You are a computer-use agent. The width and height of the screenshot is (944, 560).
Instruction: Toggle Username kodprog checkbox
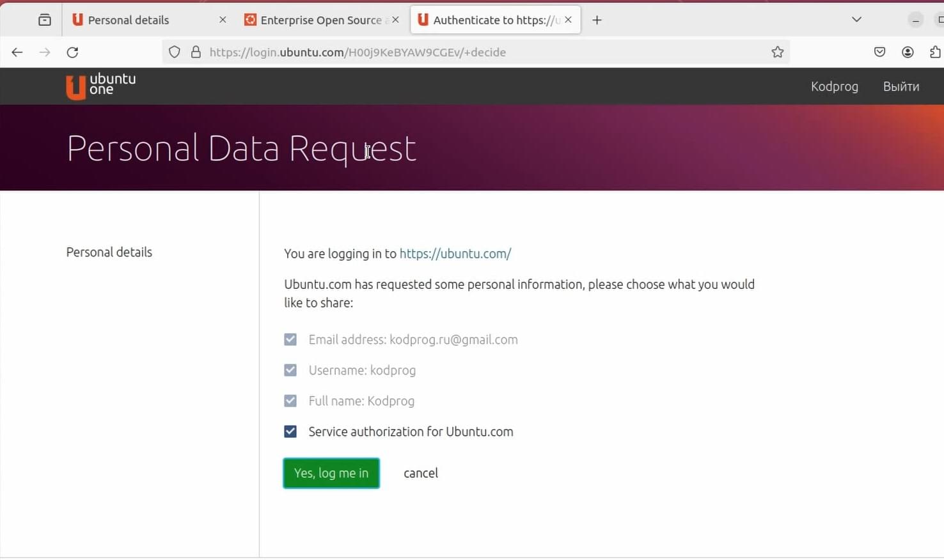[290, 370]
